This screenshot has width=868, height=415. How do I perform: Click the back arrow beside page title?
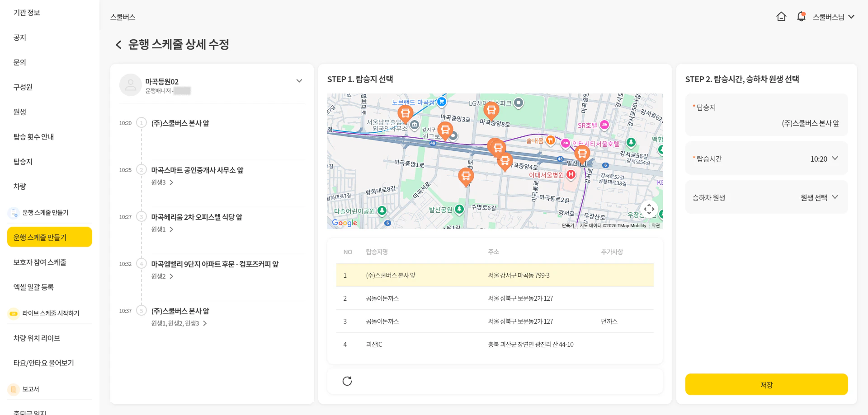(x=118, y=45)
